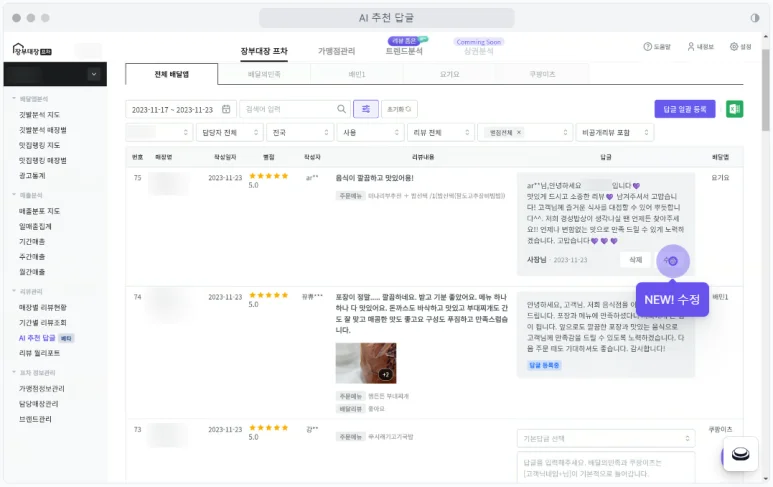773x487 pixels.
Task: Expand the black store selector chevron
Action: tap(94, 74)
